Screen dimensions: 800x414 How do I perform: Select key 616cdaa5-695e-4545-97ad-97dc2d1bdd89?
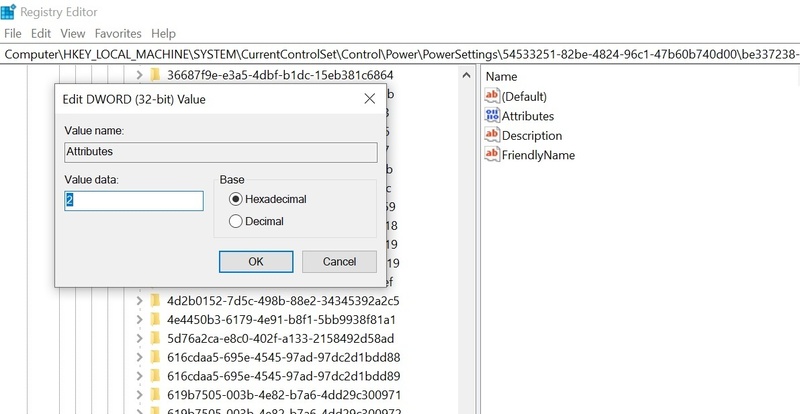284,376
